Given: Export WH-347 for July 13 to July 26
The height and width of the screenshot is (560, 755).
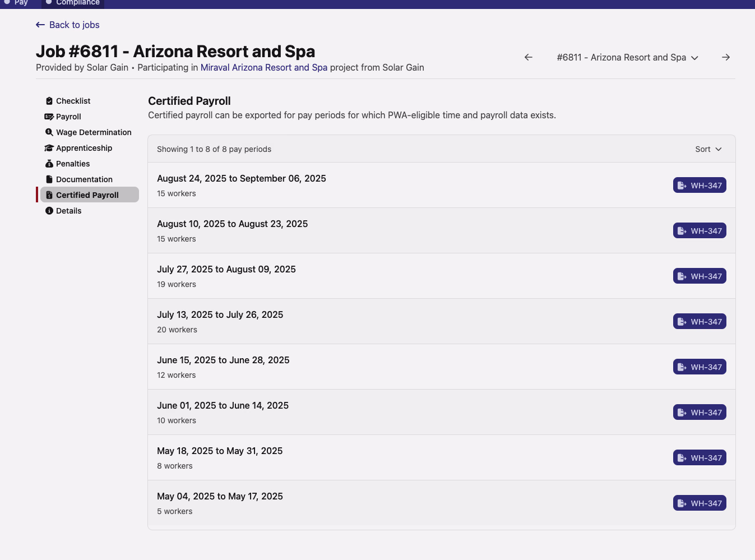Looking at the screenshot, I should [x=700, y=322].
